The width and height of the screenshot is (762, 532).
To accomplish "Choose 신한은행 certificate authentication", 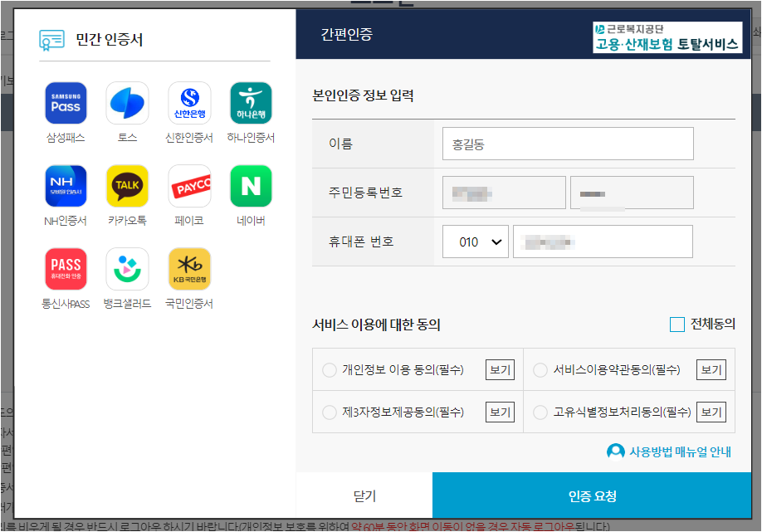I will [189, 103].
